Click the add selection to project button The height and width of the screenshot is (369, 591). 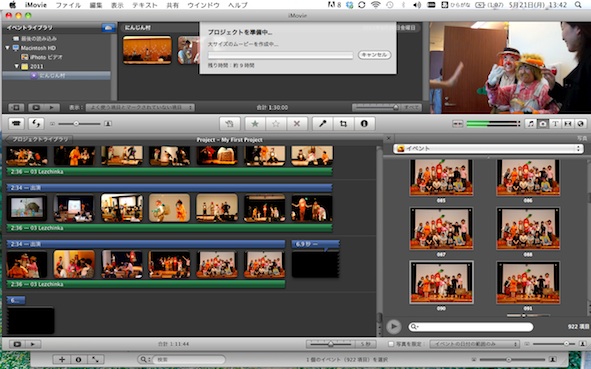(x=230, y=124)
